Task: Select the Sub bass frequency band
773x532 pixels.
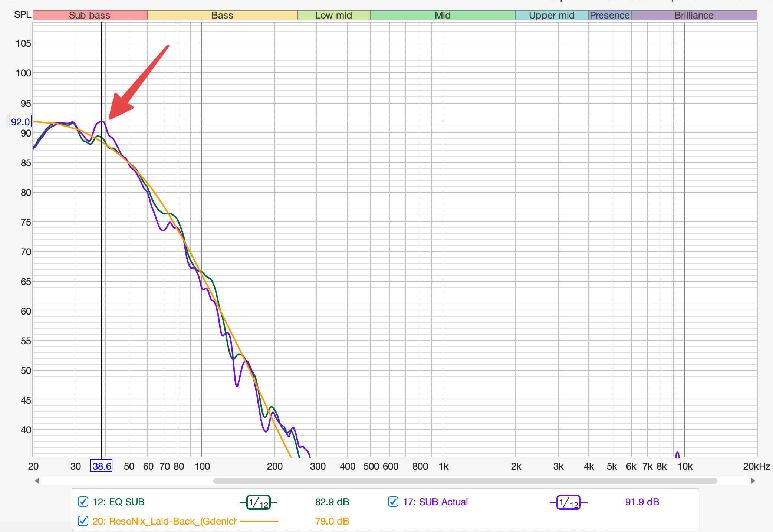Action: tap(90, 15)
